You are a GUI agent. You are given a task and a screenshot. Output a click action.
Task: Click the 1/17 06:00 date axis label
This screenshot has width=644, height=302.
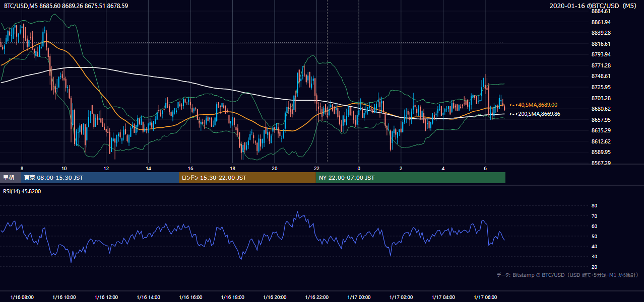tap(485, 297)
